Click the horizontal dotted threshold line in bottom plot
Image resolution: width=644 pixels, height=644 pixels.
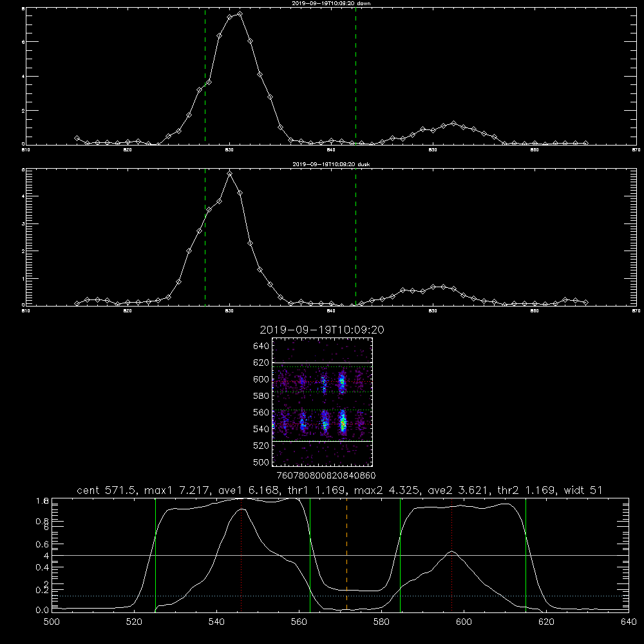point(340,596)
